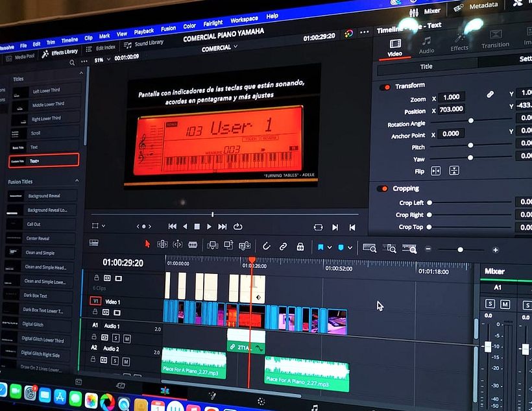Open viewer transform overlay dropdown

104,226
